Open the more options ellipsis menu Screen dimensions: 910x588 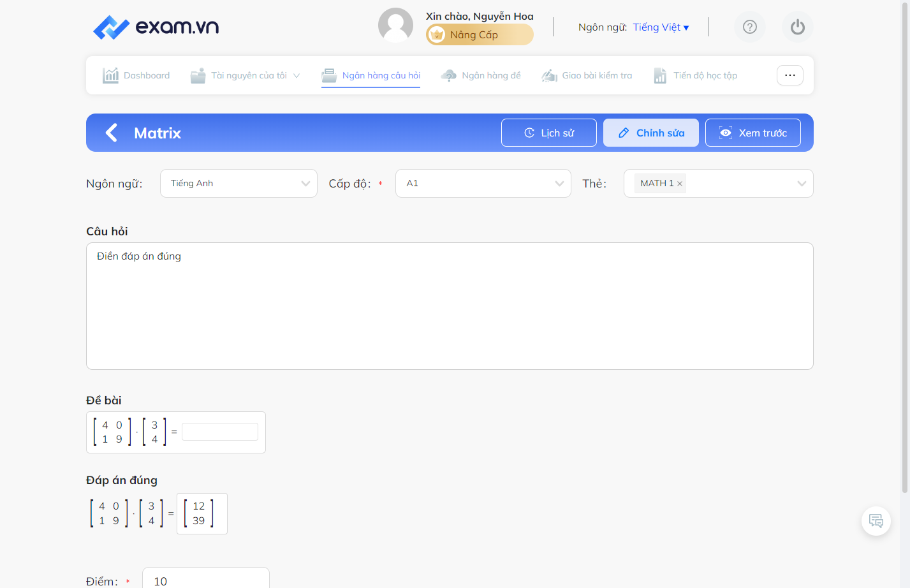pos(790,75)
